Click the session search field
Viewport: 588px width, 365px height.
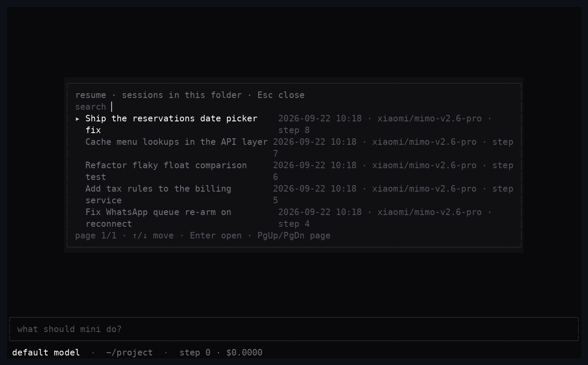(294, 107)
